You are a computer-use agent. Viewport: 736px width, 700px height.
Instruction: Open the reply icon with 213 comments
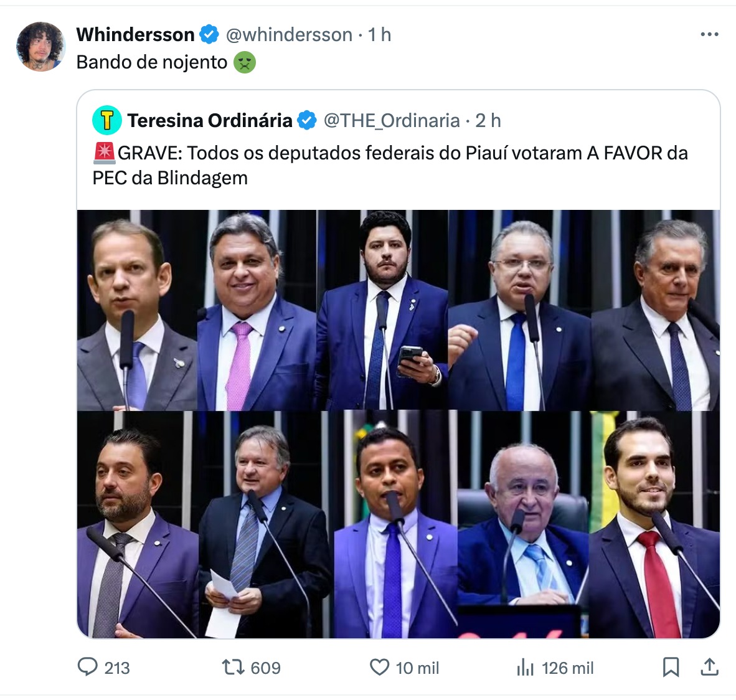[x=87, y=667]
